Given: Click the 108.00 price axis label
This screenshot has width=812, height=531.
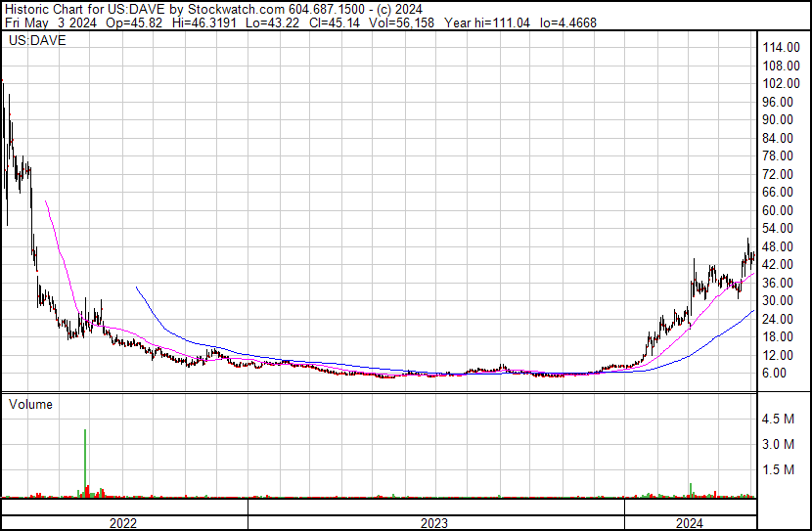Looking at the screenshot, I should tap(781, 66).
